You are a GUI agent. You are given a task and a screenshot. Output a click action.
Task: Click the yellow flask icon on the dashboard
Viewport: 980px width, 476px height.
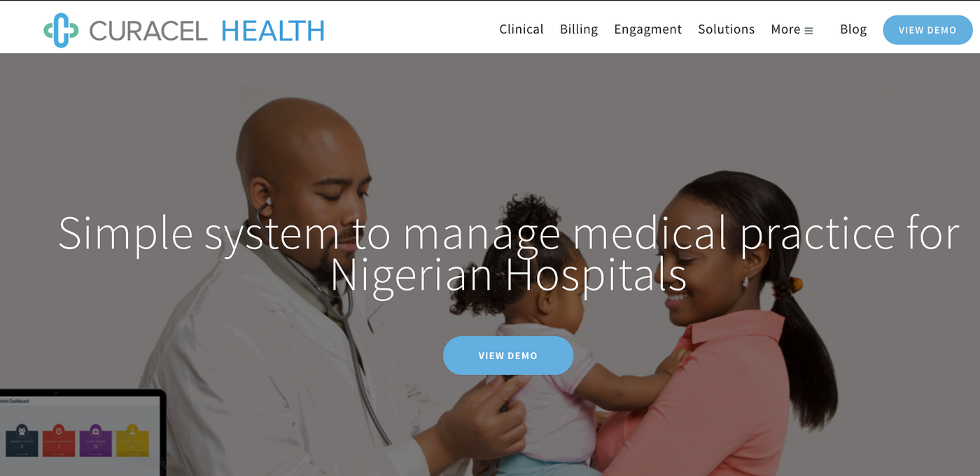click(x=132, y=430)
